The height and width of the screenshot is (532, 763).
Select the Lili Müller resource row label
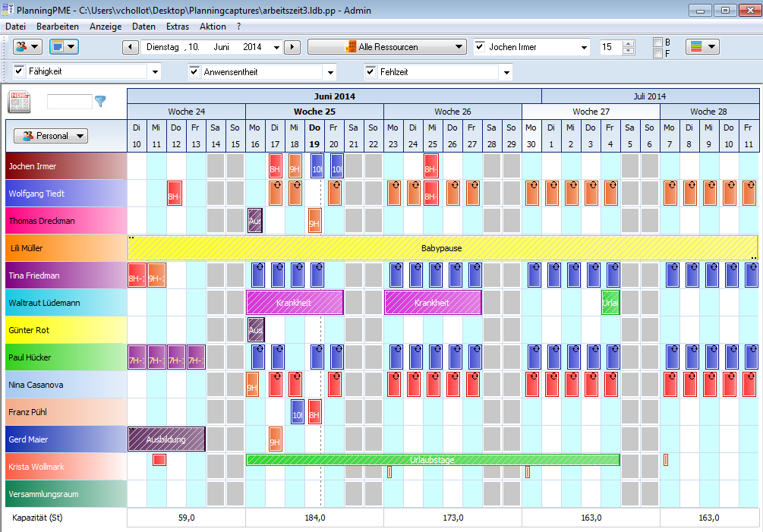[x=64, y=248]
